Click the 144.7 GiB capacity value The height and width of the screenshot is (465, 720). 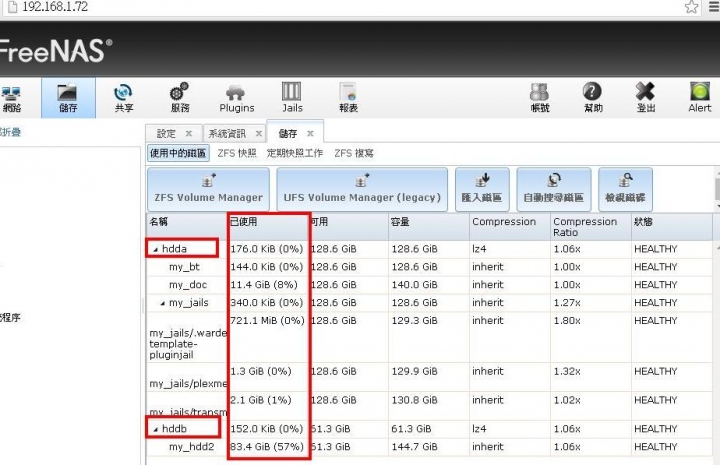point(414,447)
